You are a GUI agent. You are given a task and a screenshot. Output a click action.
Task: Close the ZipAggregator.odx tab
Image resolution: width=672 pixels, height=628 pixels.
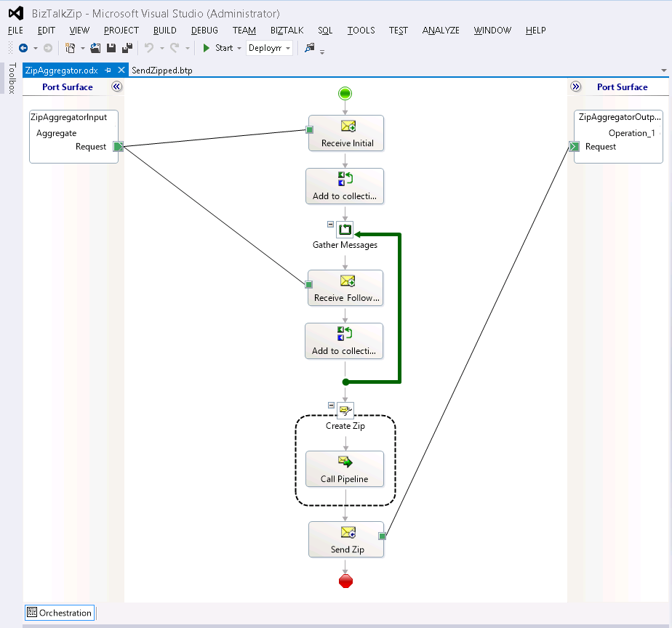121,70
